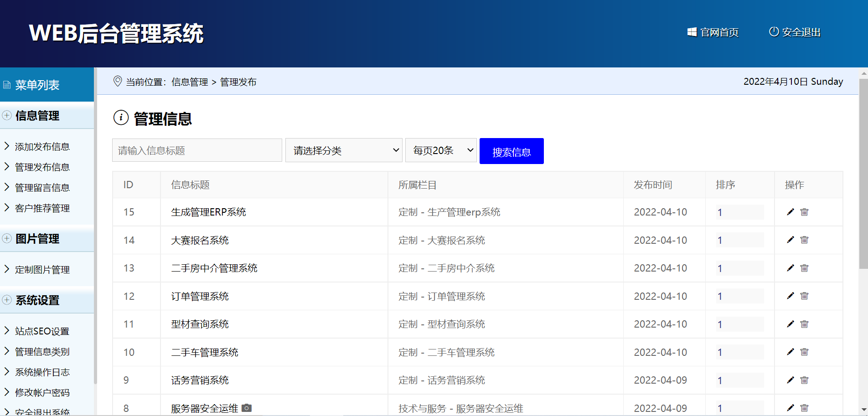Open the 官网首页 link in header
Screen dimensions: 868x416
tap(713, 32)
